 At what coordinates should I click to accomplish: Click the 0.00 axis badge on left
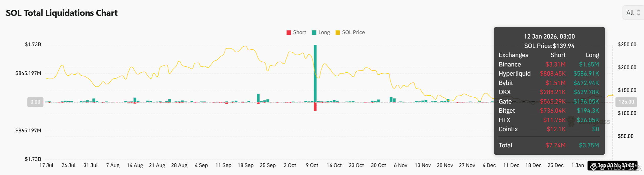coord(35,102)
